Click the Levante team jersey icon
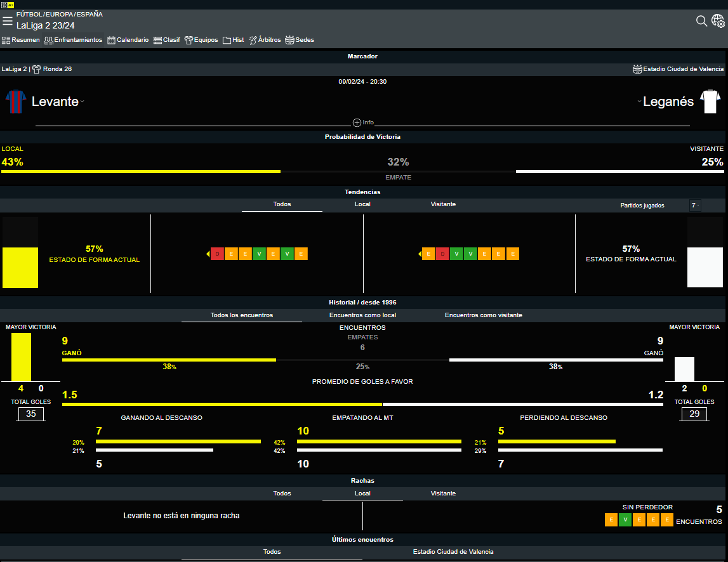 (16, 101)
